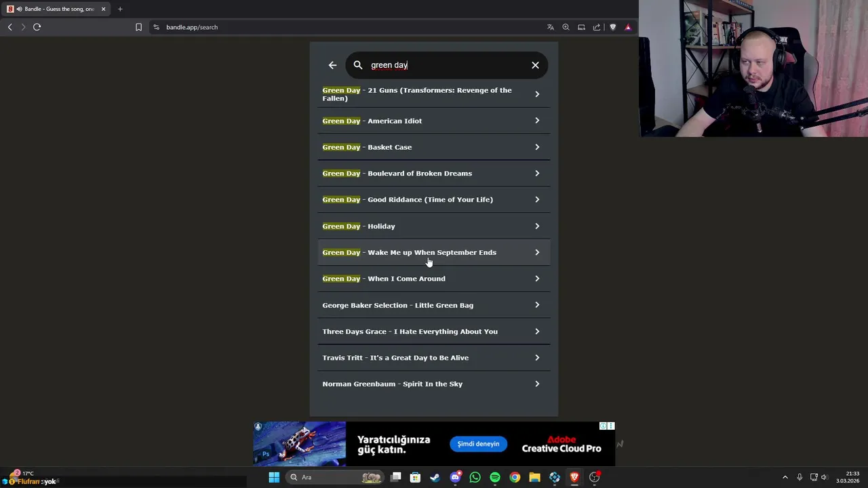Click the browser forward arrow

tap(23, 27)
